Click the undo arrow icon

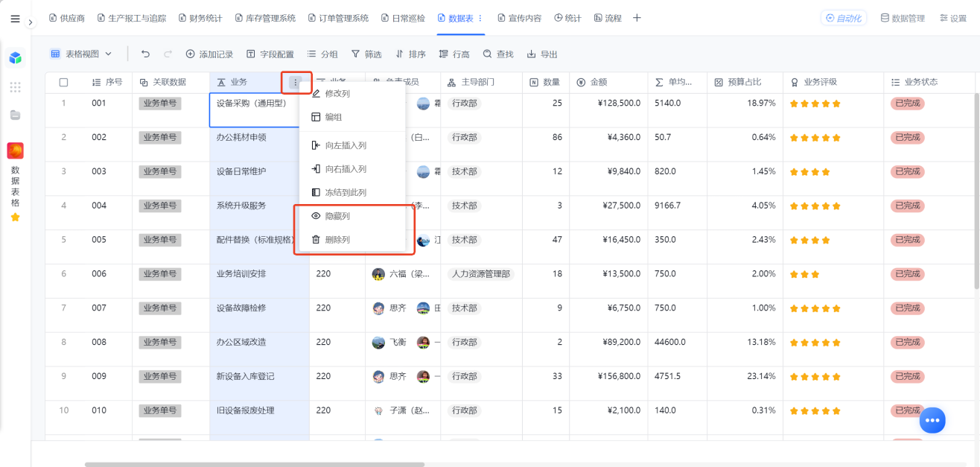(145, 54)
